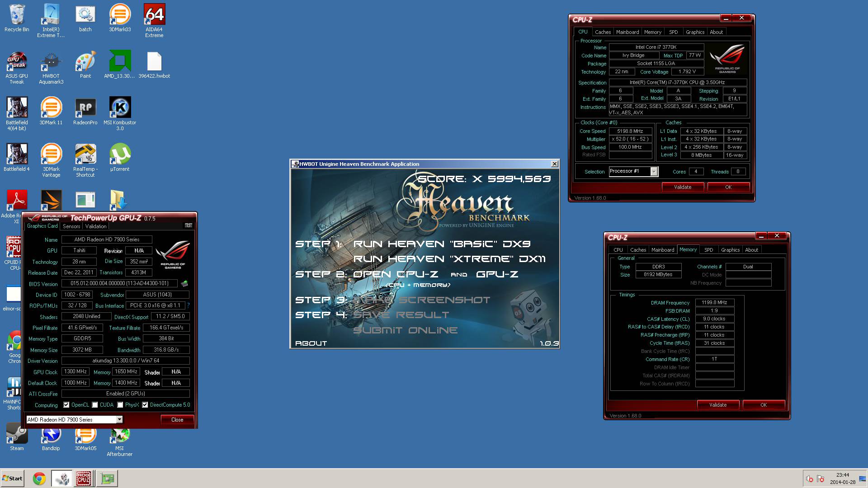Select the Paint desktop shortcut

[x=85, y=65]
